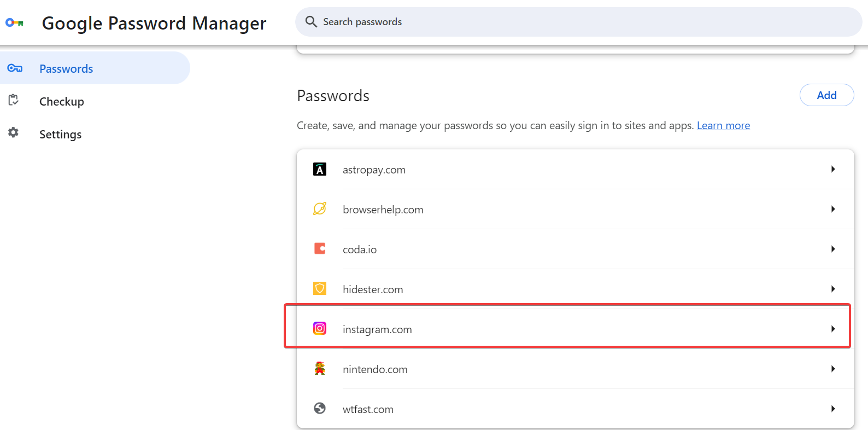
Task: Click the hidester.com shield favicon
Action: point(320,288)
